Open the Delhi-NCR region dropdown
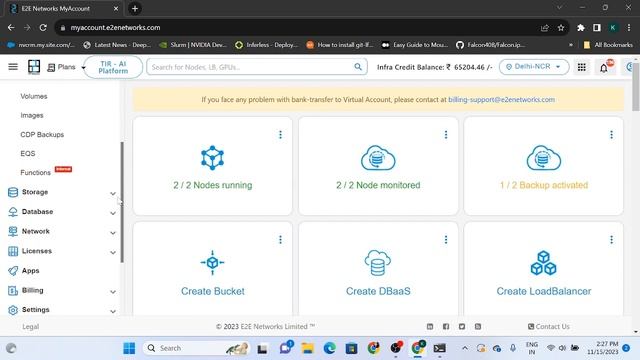The image size is (640, 360). point(534,67)
